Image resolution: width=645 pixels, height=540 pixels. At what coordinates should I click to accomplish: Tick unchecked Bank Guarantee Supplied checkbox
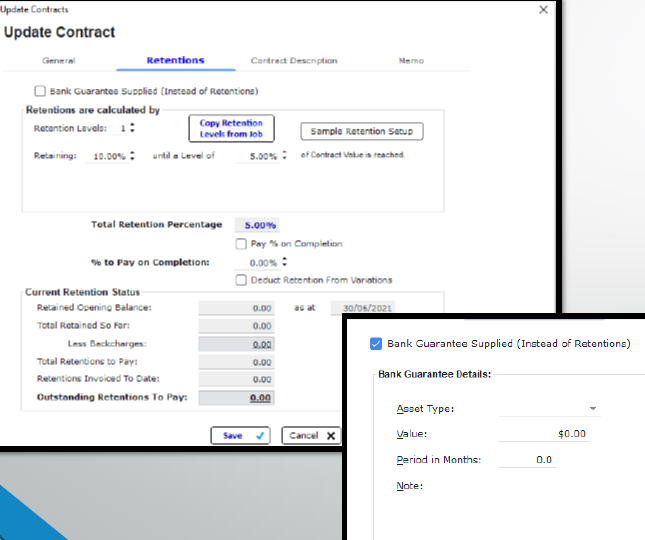pos(40,91)
